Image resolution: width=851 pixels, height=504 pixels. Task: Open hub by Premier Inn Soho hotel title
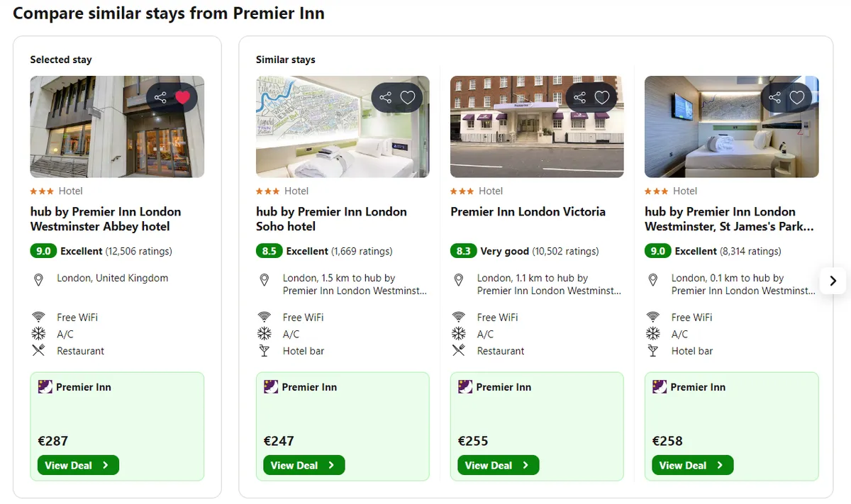coord(331,219)
